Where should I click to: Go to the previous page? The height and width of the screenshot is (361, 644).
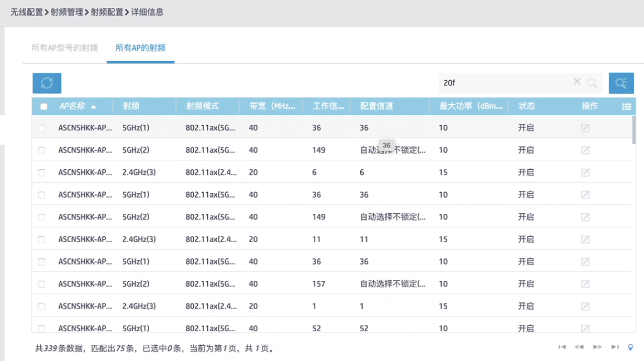point(580,347)
